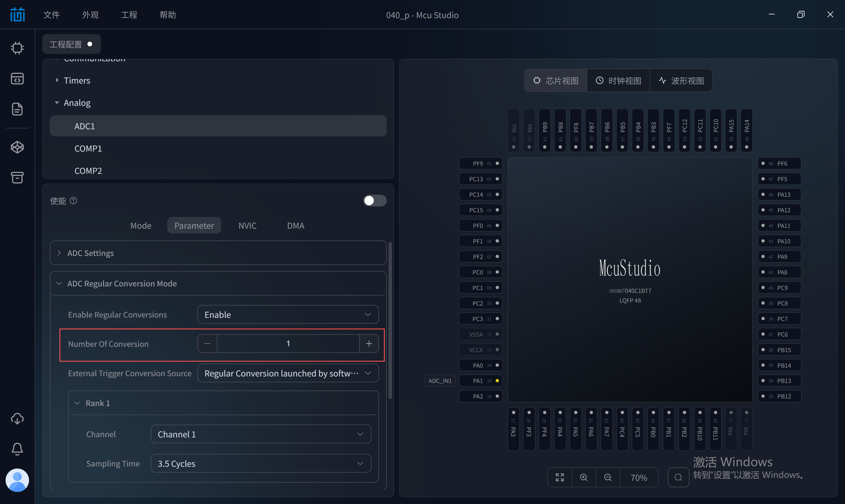Click the cloud download icon
Screen dimensions: 845x504
pos(17,418)
